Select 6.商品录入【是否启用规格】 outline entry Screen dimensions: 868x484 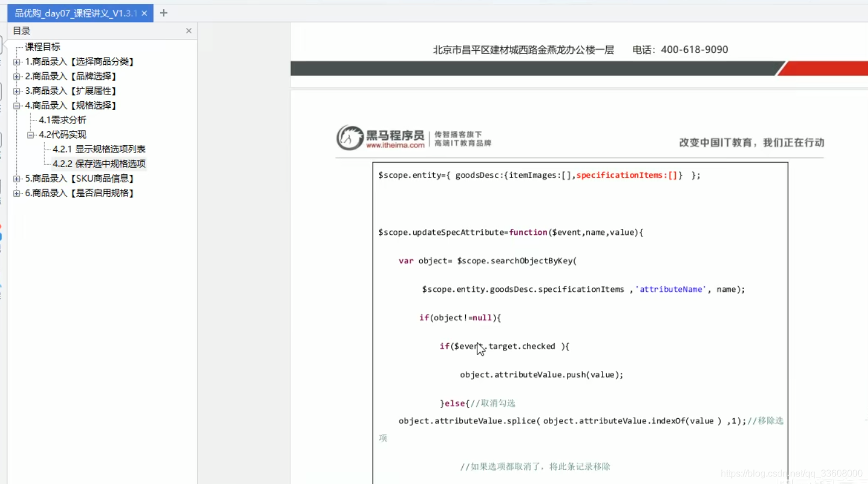[x=79, y=193]
